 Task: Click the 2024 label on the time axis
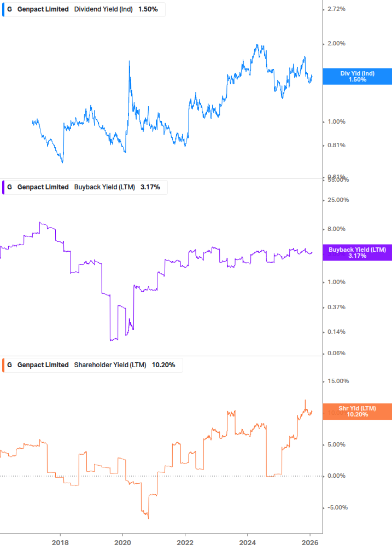click(248, 543)
